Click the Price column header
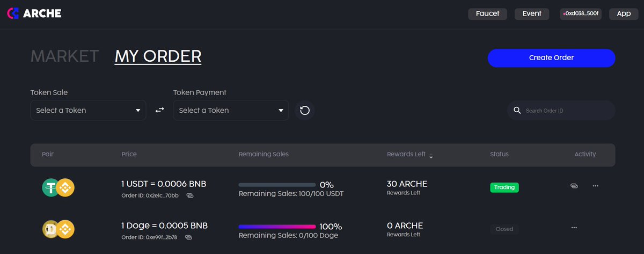This screenshot has width=644, height=254. pos(129,154)
